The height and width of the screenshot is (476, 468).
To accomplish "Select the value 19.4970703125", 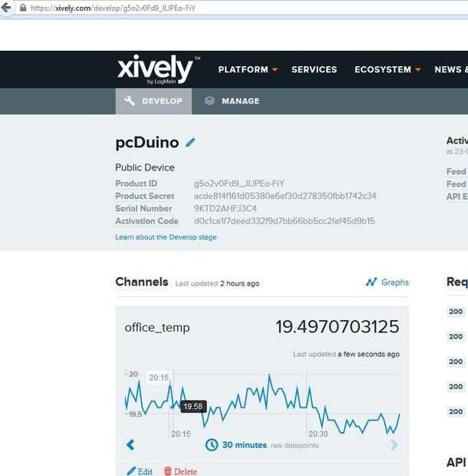I will 338,327.
